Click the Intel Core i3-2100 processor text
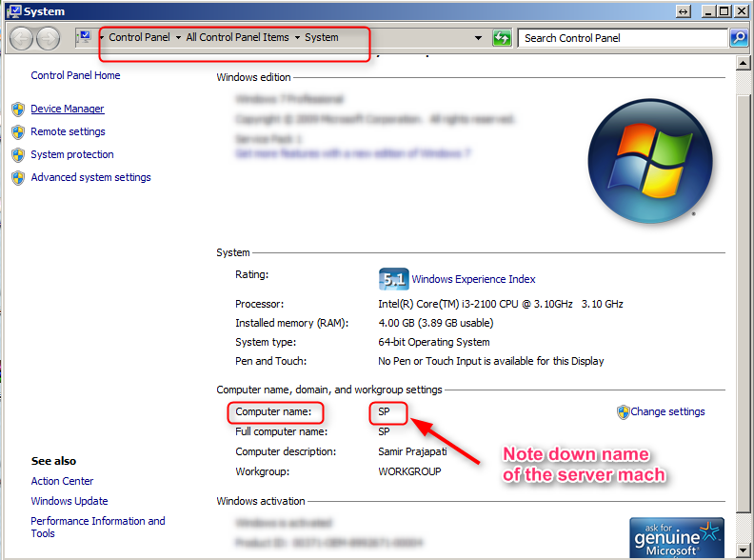Image resolution: width=754 pixels, height=560 pixels. (x=500, y=304)
